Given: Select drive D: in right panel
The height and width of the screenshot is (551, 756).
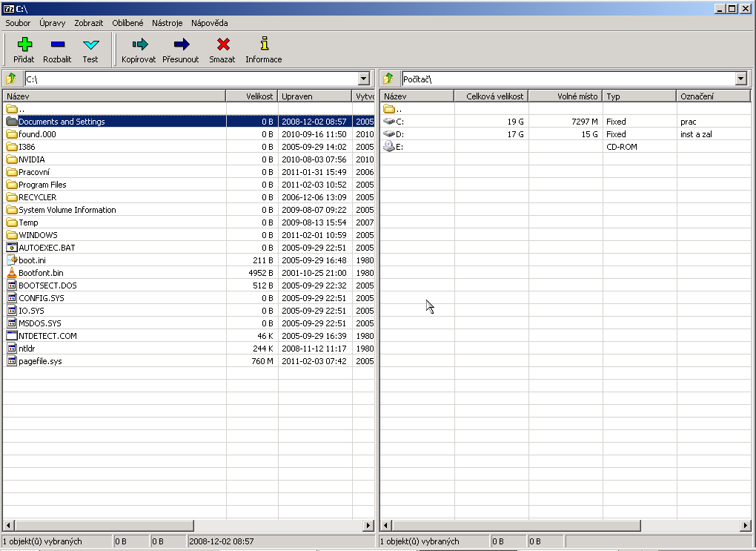Looking at the screenshot, I should click(x=400, y=134).
